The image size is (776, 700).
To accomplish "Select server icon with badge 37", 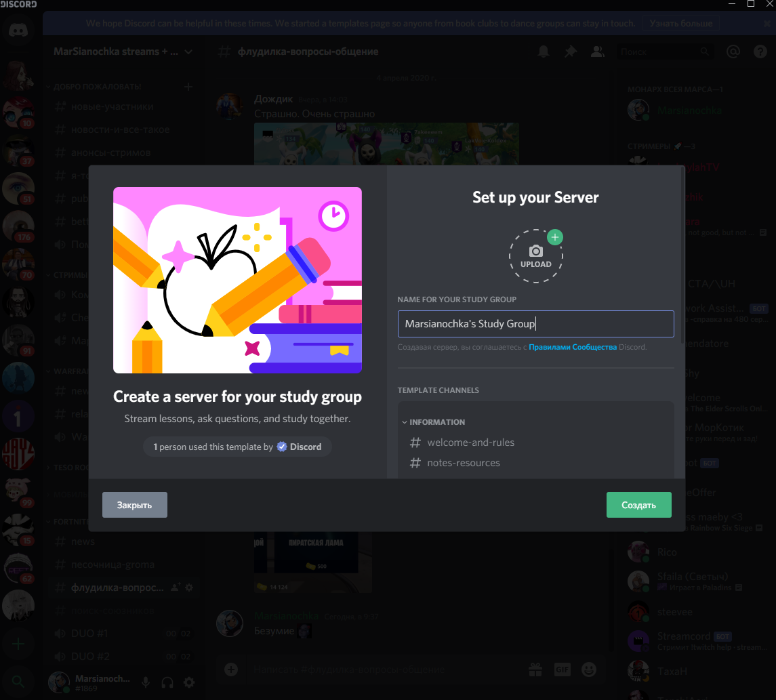I will (18, 151).
